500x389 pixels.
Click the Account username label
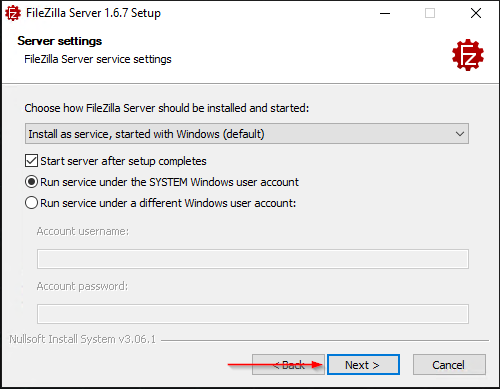coord(83,231)
